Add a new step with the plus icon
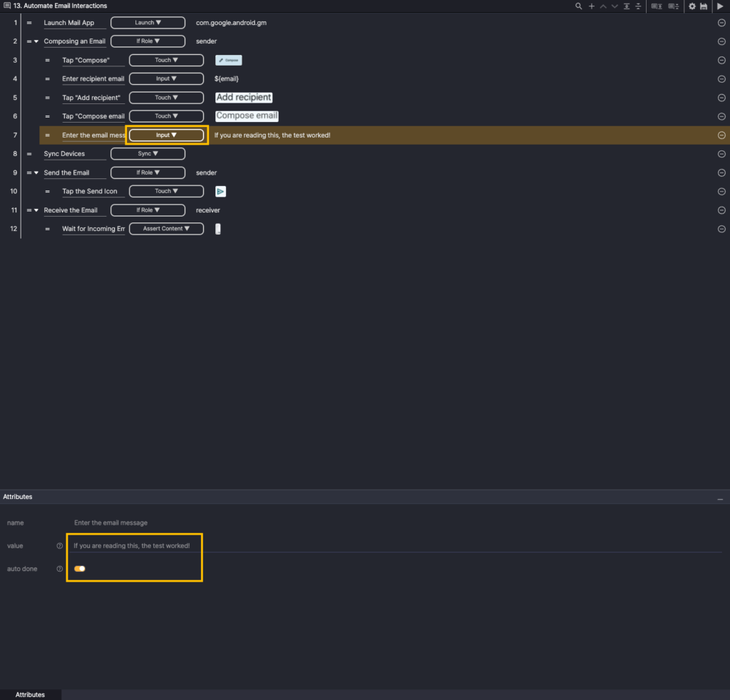 pos(591,6)
